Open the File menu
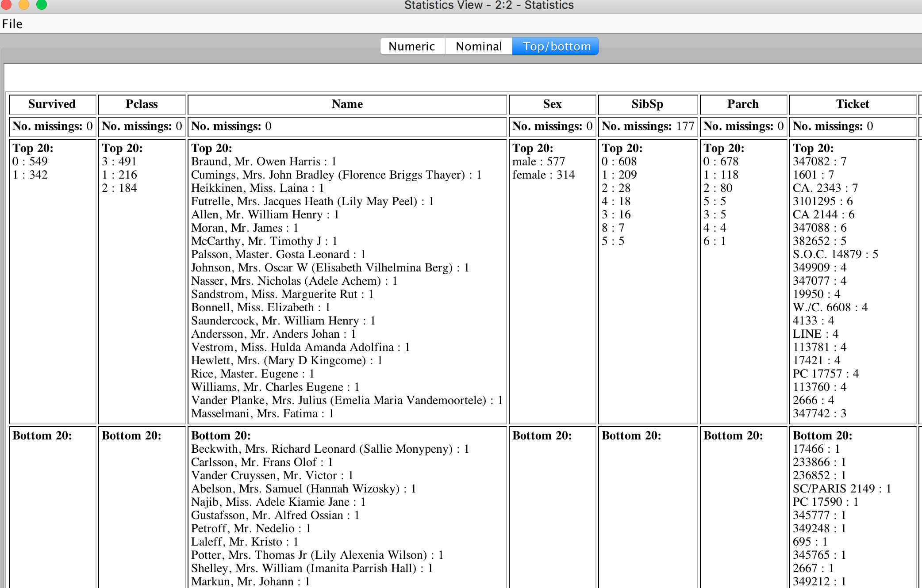The height and width of the screenshot is (588, 922). coord(12,24)
